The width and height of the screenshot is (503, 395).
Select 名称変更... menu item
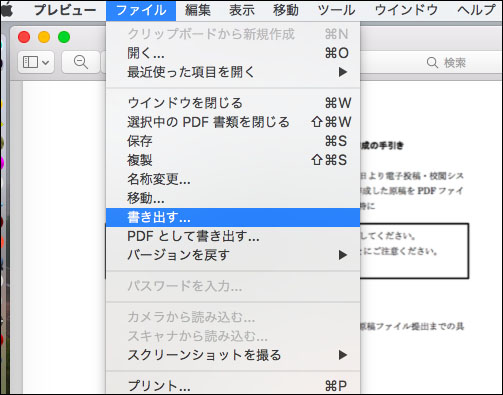coord(233,179)
